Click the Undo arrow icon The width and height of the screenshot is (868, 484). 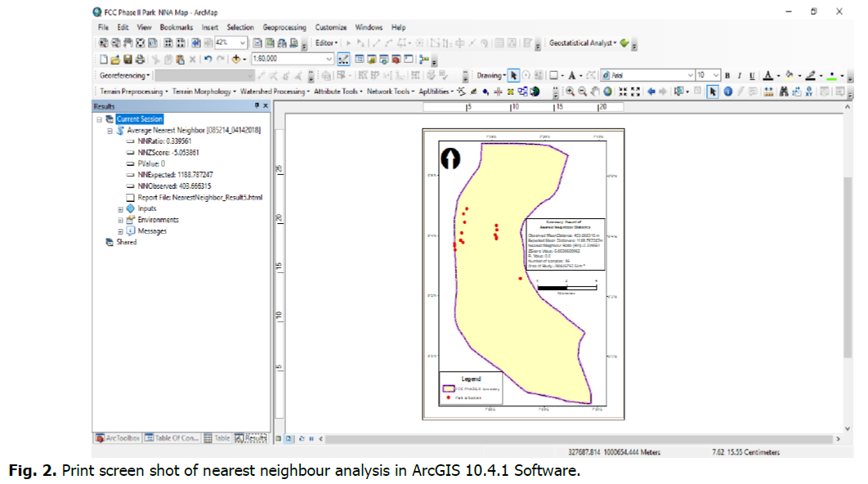pos(208,60)
